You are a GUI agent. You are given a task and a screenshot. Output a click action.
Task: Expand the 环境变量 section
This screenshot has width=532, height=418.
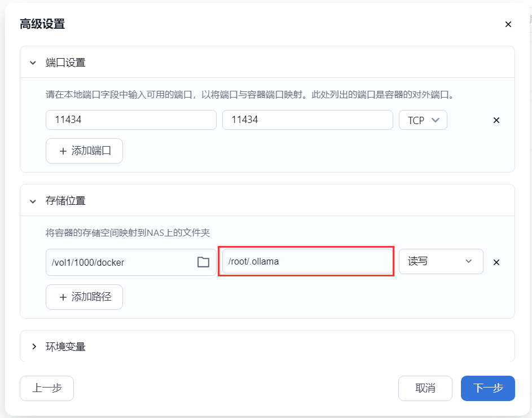[34, 346]
